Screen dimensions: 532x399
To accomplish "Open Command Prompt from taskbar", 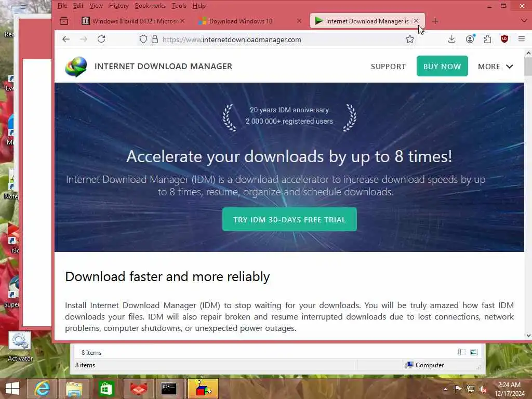I will pos(169,389).
